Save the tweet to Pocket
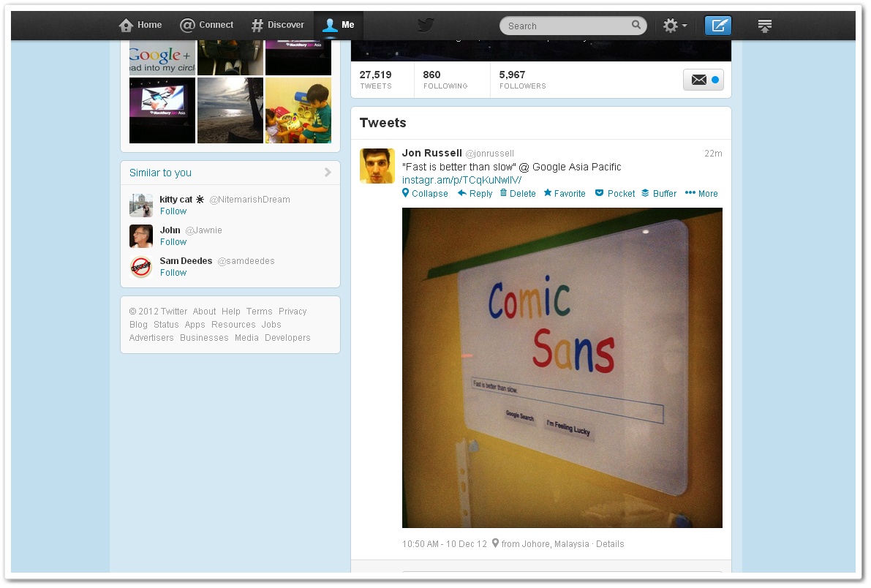 (615, 193)
